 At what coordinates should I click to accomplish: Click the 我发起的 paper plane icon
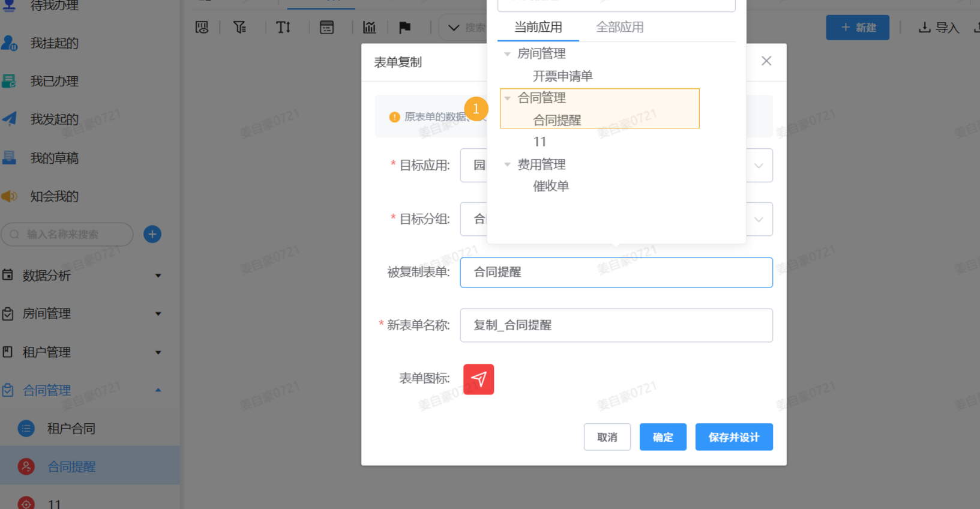pyautogui.click(x=9, y=119)
